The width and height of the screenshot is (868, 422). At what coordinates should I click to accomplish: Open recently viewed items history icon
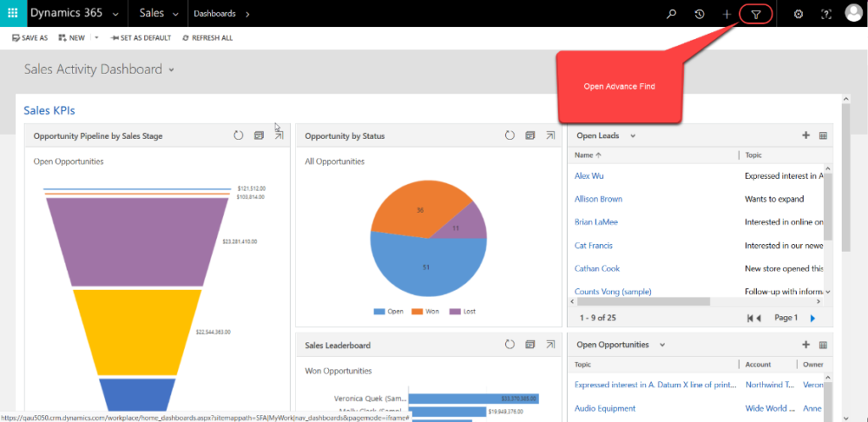(x=699, y=14)
